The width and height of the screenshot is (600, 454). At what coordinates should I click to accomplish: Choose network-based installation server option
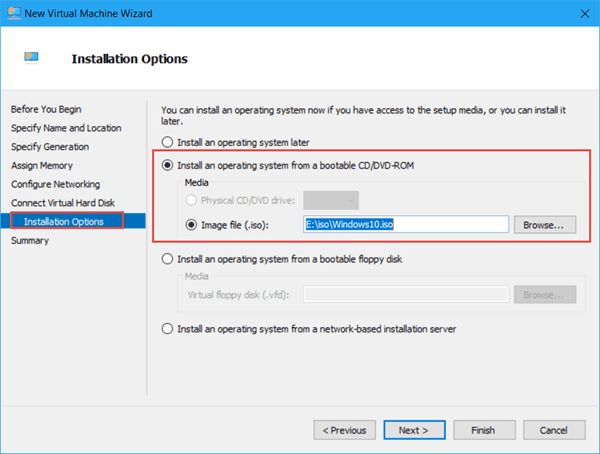[168, 327]
